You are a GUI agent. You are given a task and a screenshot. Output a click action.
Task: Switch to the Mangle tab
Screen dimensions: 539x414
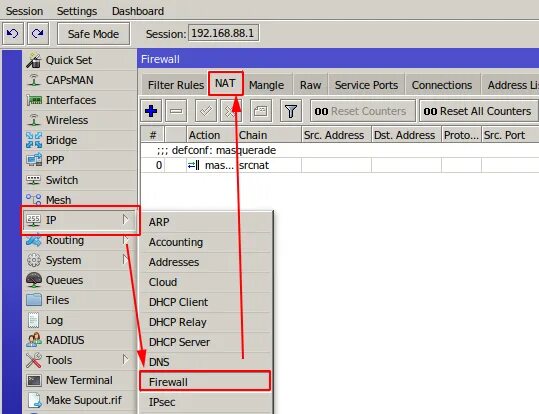pos(267,85)
